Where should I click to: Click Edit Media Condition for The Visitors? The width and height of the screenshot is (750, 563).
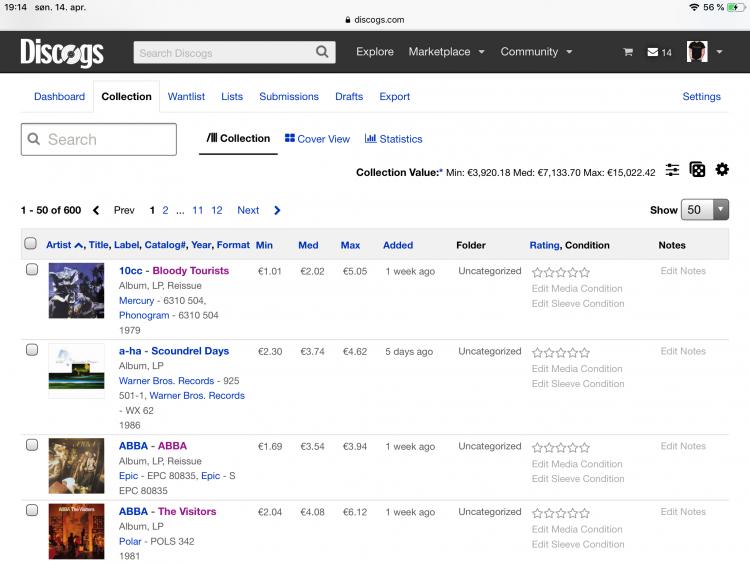(577, 529)
